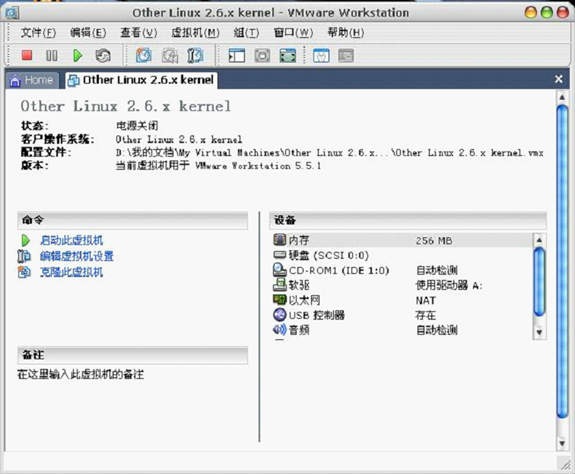
Task: Click the green play icon beside 启动此虚拟机
Action: point(25,240)
